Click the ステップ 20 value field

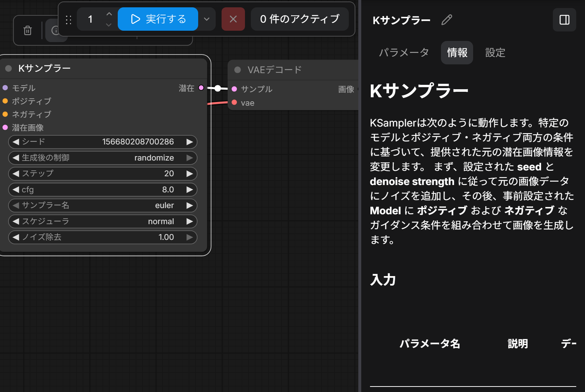[x=103, y=174]
